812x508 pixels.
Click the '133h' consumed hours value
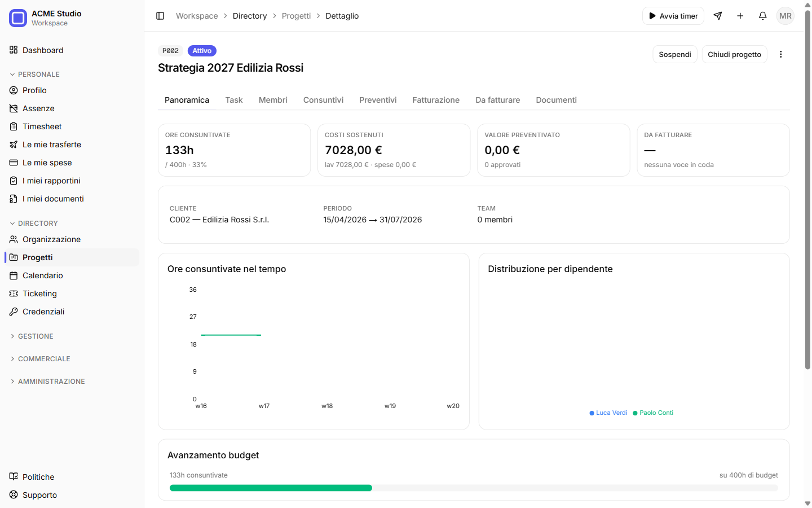[x=179, y=150]
